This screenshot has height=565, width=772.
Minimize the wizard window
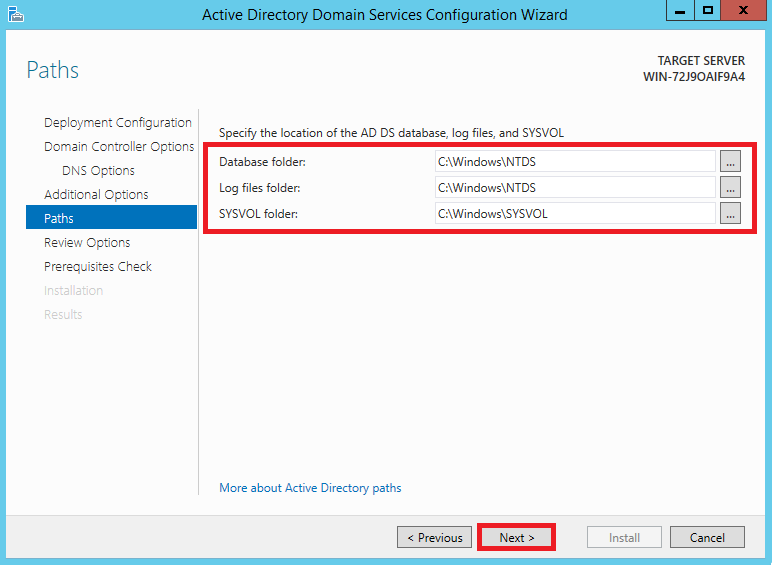pos(680,10)
